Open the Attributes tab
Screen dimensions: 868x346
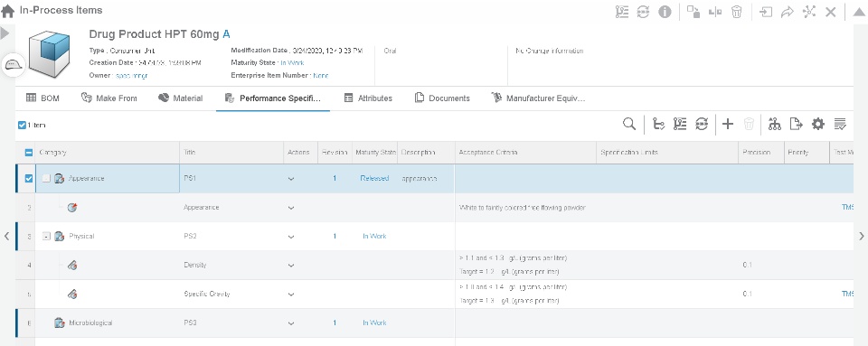[x=368, y=98]
